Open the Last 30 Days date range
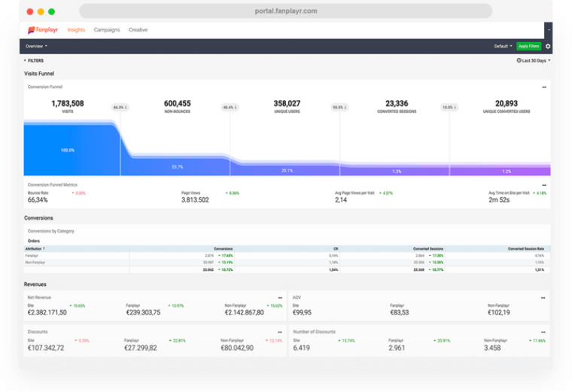 [x=534, y=60]
